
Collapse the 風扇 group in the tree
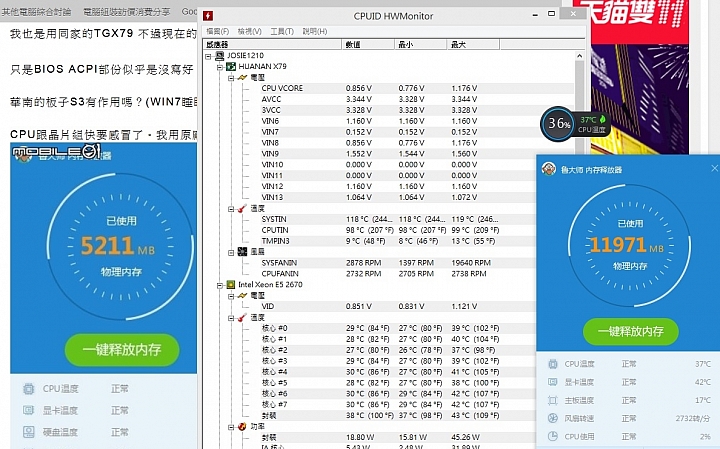[231, 253]
